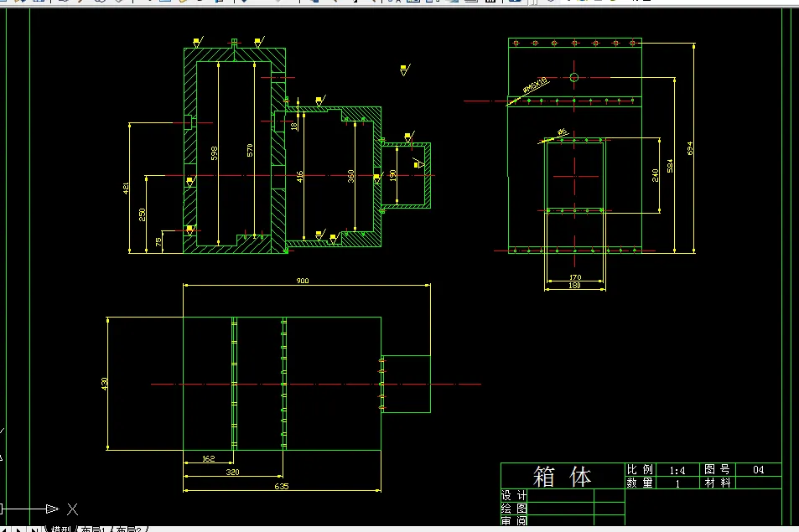Select the small circle in the right view

(573, 77)
